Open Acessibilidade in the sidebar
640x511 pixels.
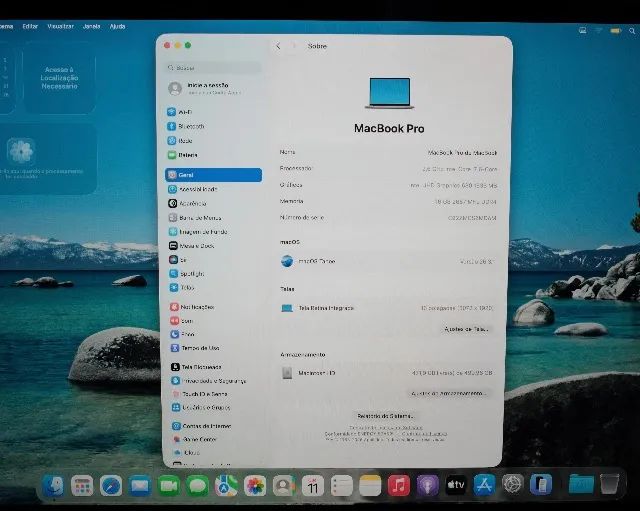point(193,189)
